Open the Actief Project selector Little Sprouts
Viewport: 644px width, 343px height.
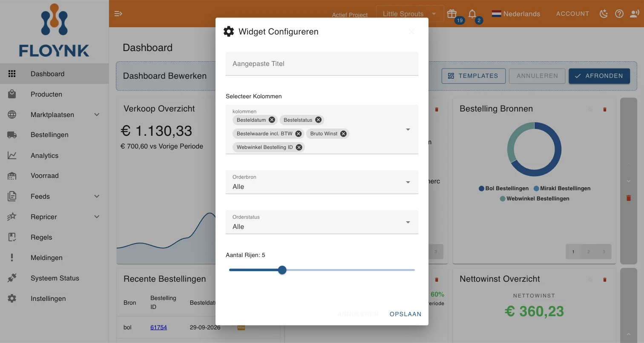(x=410, y=14)
